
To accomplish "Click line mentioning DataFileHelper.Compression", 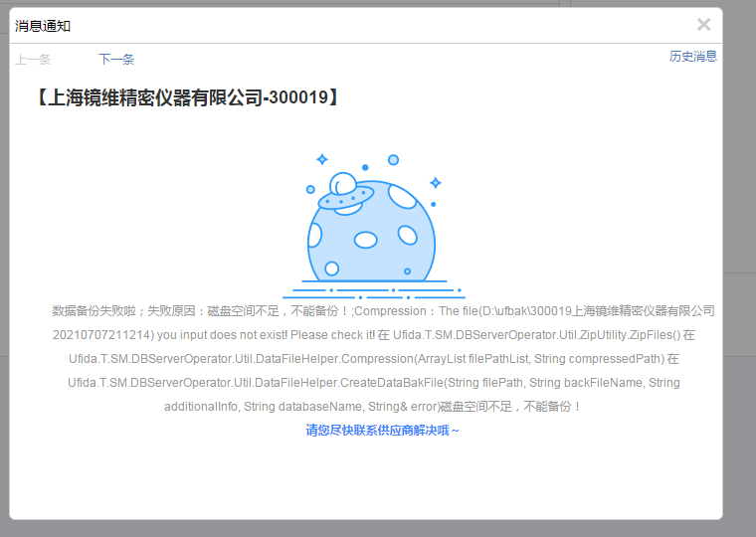I will click(x=374, y=359).
